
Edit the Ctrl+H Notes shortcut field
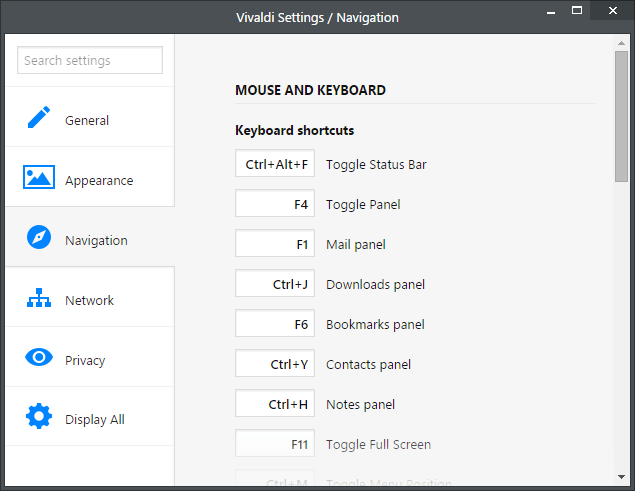pyautogui.click(x=275, y=403)
